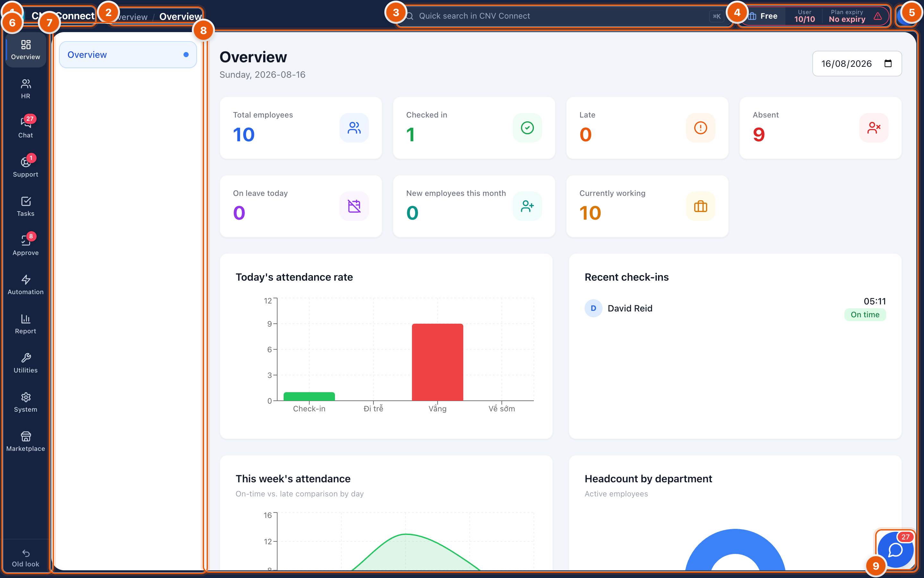Click the breadcrumb current Overview page
Viewport: 924px width, 578px height.
[x=180, y=16]
